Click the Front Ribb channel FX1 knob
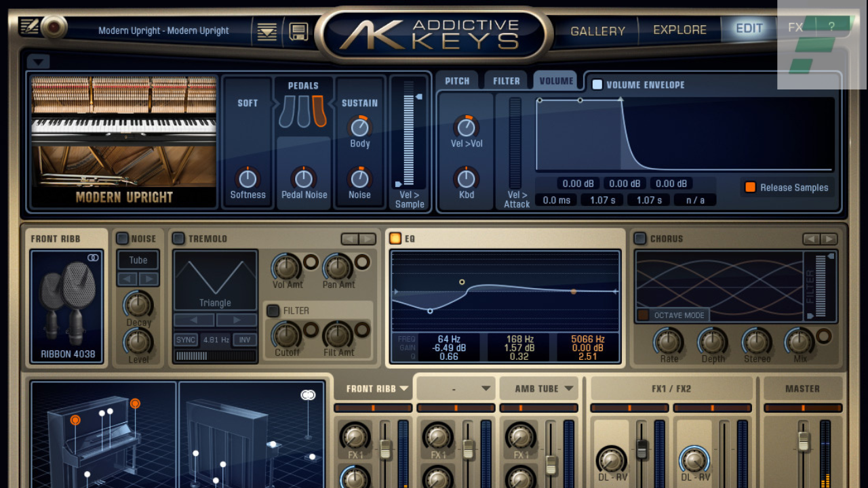 pyautogui.click(x=355, y=436)
